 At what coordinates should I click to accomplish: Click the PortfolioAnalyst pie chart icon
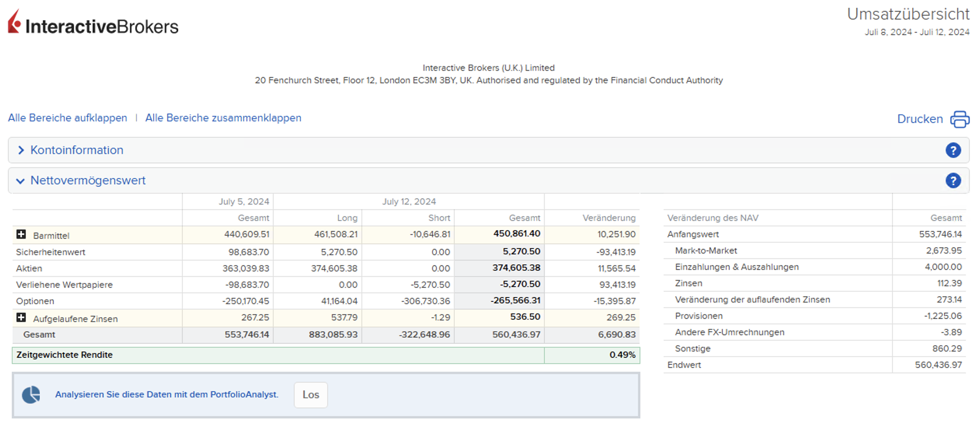[x=31, y=394]
